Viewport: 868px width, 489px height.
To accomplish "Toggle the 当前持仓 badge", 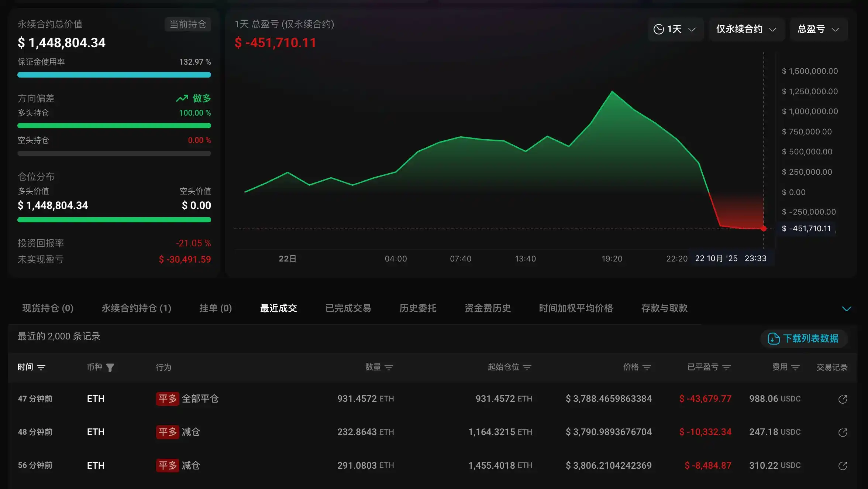I will coord(187,24).
